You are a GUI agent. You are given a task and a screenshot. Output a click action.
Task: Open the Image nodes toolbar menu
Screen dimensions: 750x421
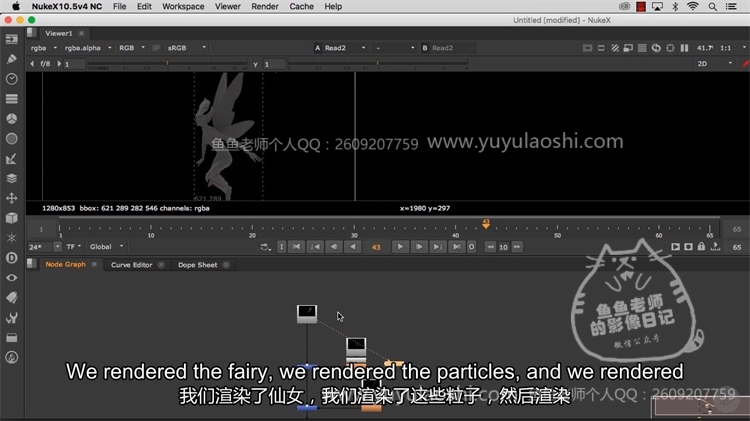(11, 39)
